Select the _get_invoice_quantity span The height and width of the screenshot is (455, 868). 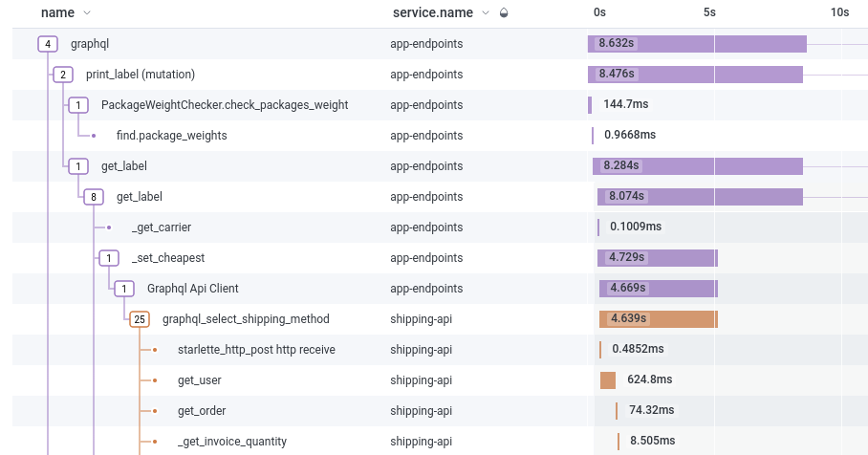click(232, 442)
